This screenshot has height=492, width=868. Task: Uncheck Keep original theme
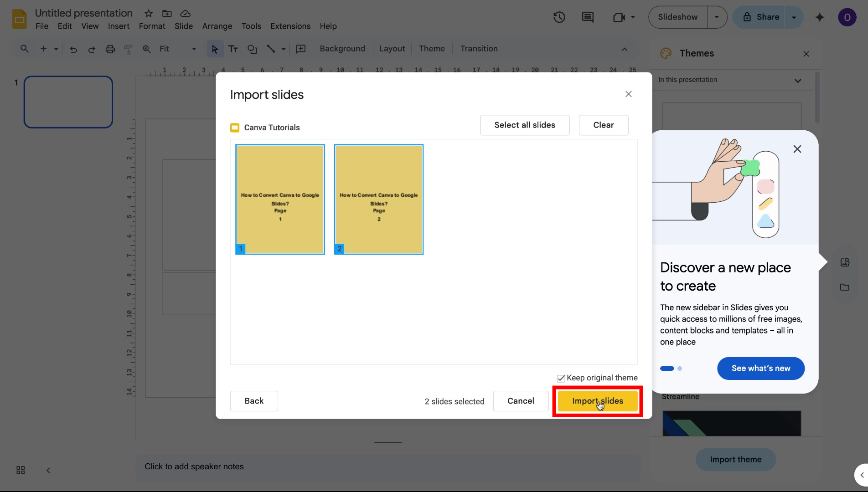pos(561,378)
